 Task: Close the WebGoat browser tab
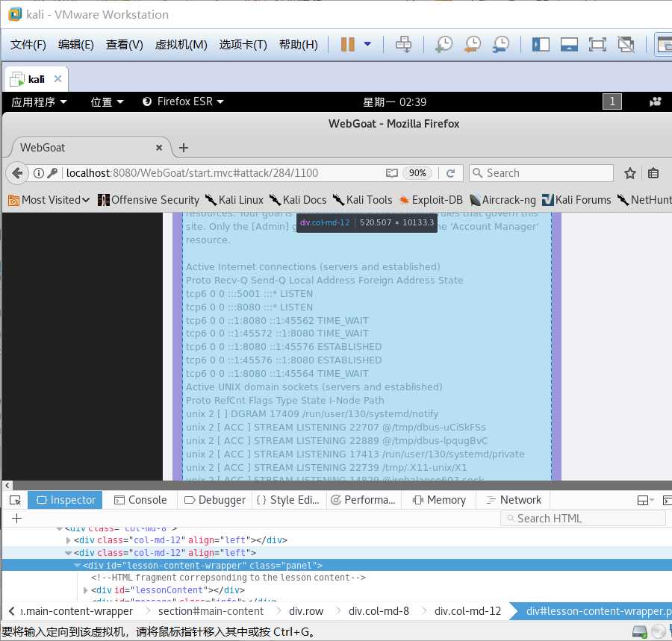159,148
